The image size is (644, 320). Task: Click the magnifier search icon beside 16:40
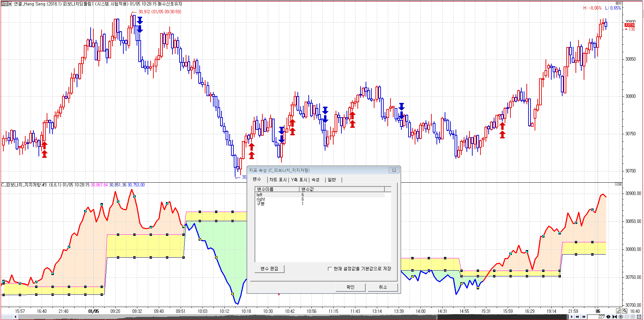625,311
